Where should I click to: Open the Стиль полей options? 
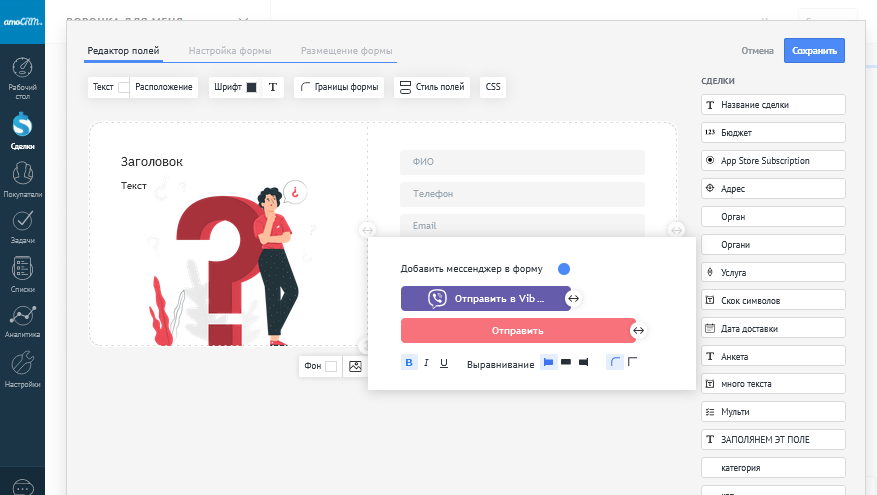[432, 87]
